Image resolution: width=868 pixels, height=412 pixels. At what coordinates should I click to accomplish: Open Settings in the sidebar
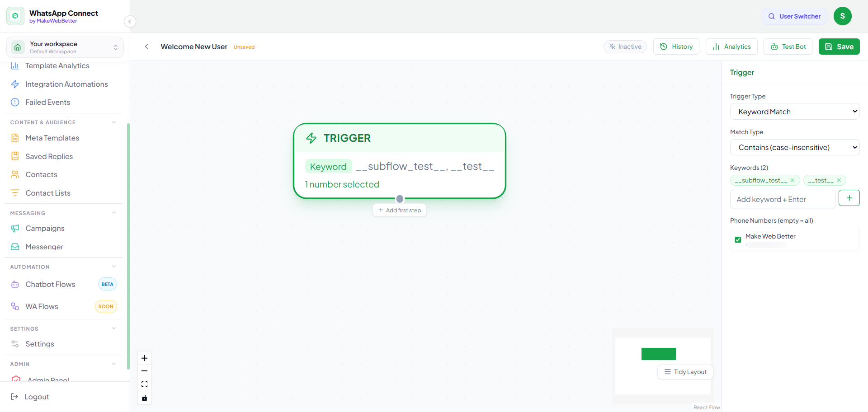[x=63, y=344]
